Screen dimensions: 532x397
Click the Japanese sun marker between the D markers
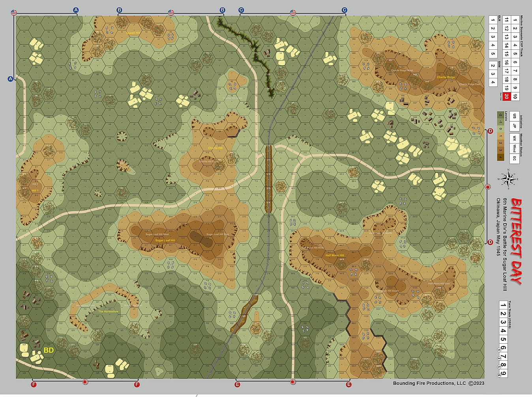[488, 187]
